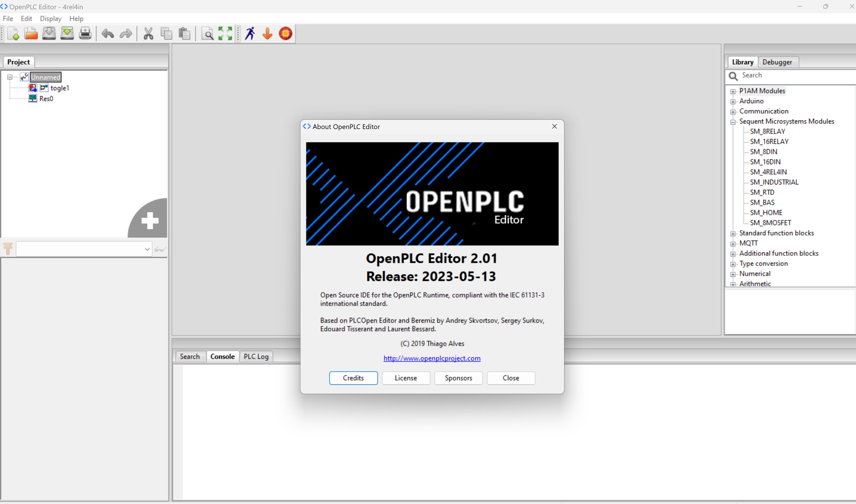Screen dimensions: 856x504
Task: Open the Help menu
Action: [76, 18]
